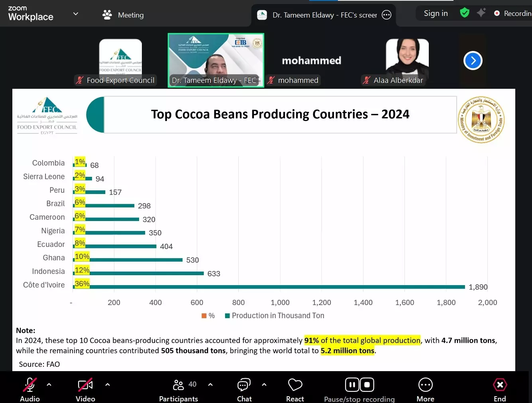The height and width of the screenshot is (403, 532).
Task: Open the Zoom Workplace dropdown arrow
Action: (76, 14)
